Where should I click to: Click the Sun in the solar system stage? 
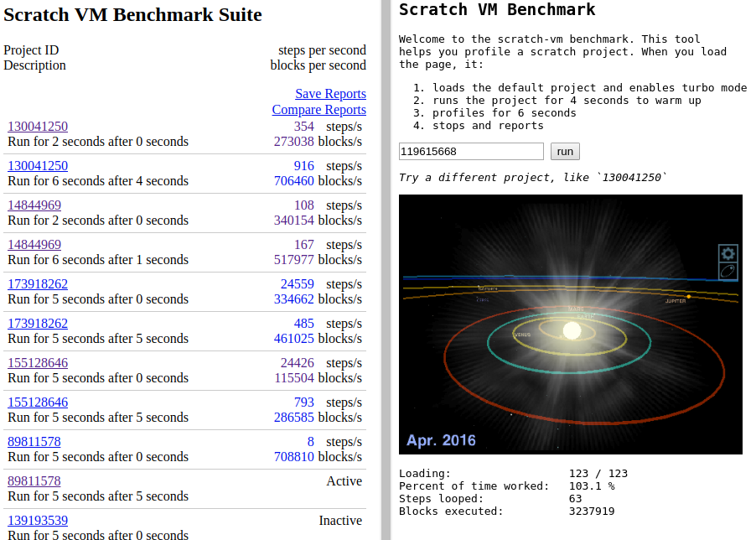(x=572, y=330)
